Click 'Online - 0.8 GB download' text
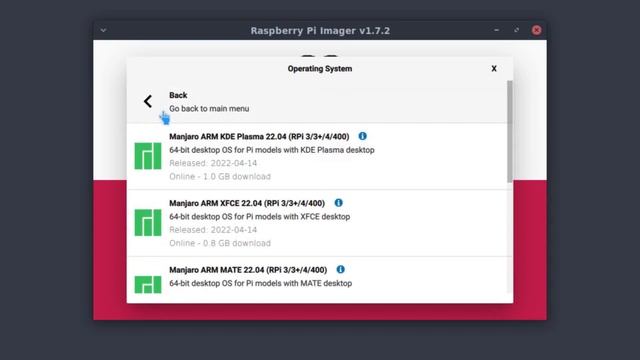Screen dimensions: 640x360 220,243
